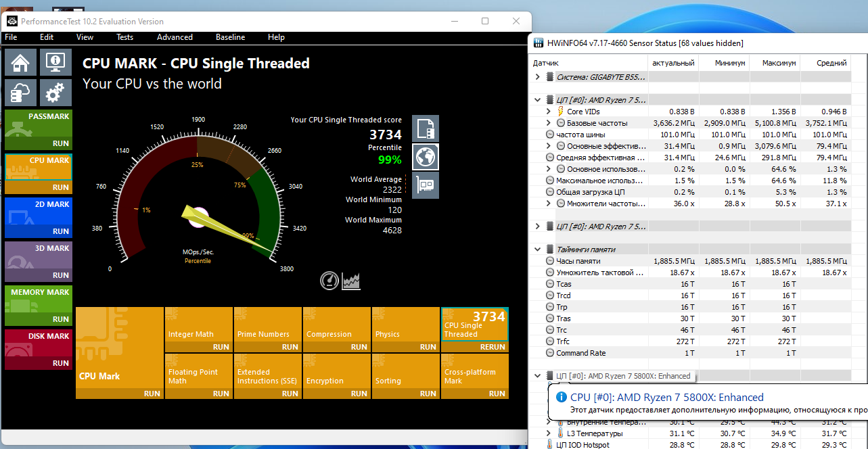Screen dimensions: 868x449
Task: Expand the Core VIDs row
Action: coord(549,111)
